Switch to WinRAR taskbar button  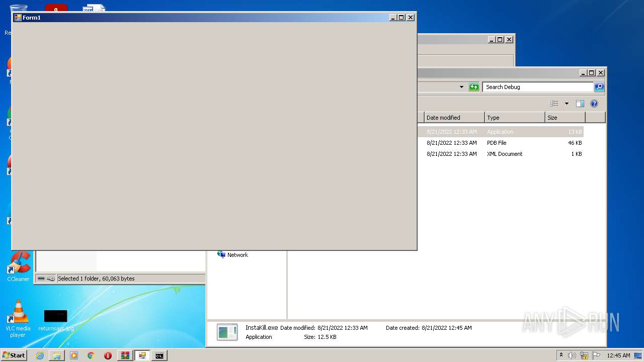coord(125,355)
